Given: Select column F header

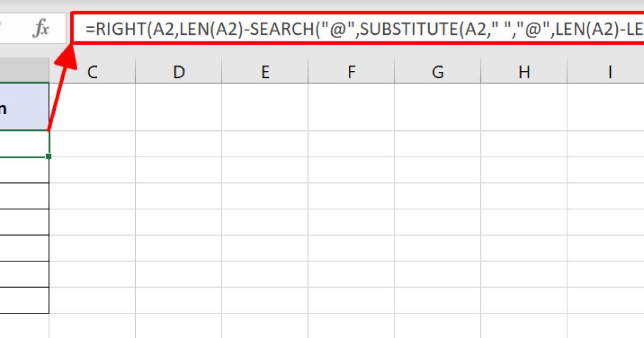Looking at the screenshot, I should (x=352, y=72).
